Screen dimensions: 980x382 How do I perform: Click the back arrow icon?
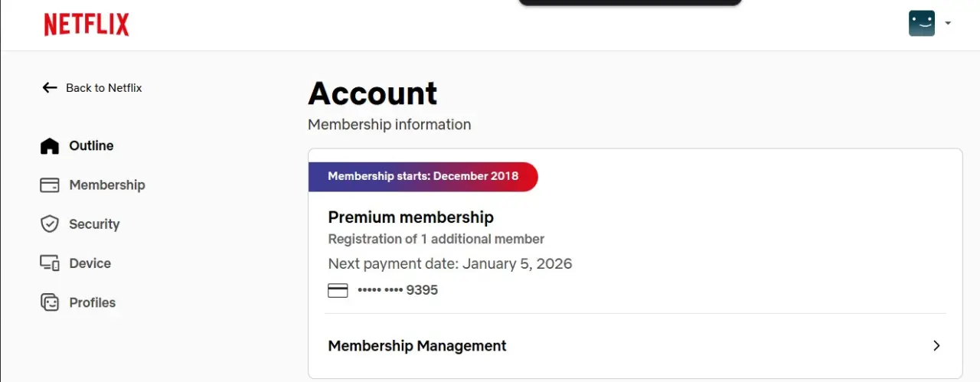(x=50, y=87)
